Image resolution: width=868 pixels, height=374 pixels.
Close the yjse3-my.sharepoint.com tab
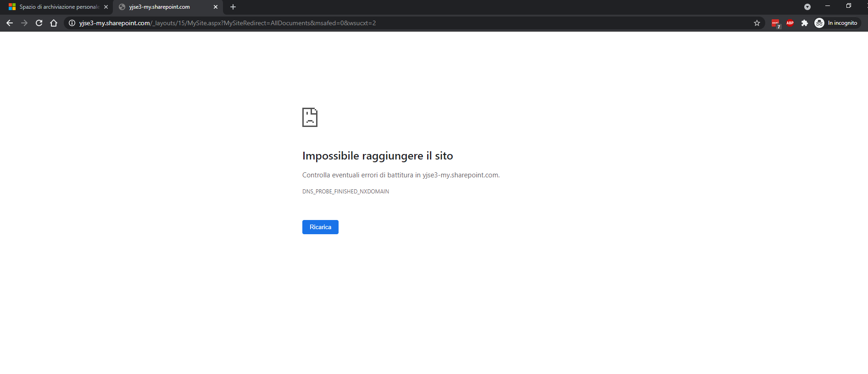pyautogui.click(x=216, y=7)
